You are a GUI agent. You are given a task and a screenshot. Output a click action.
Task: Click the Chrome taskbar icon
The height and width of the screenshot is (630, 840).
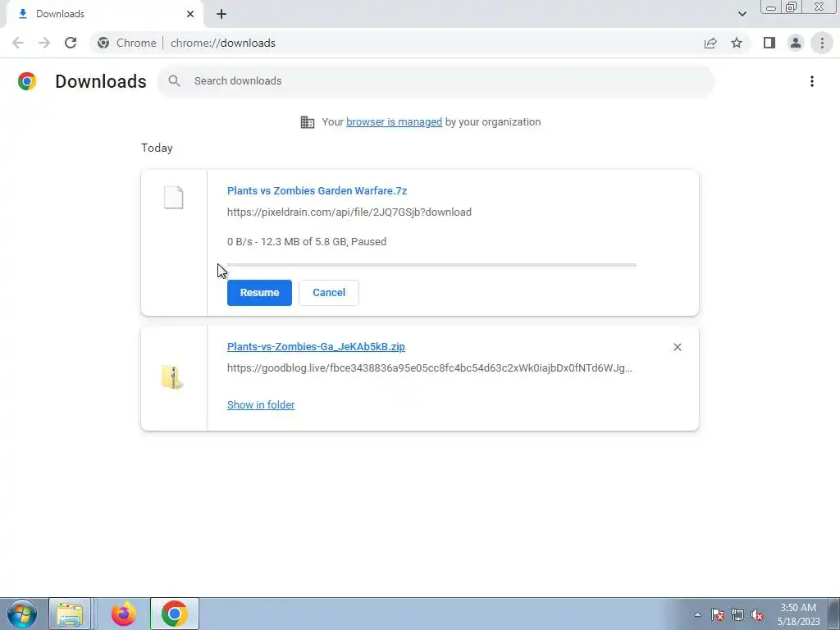[175, 614]
